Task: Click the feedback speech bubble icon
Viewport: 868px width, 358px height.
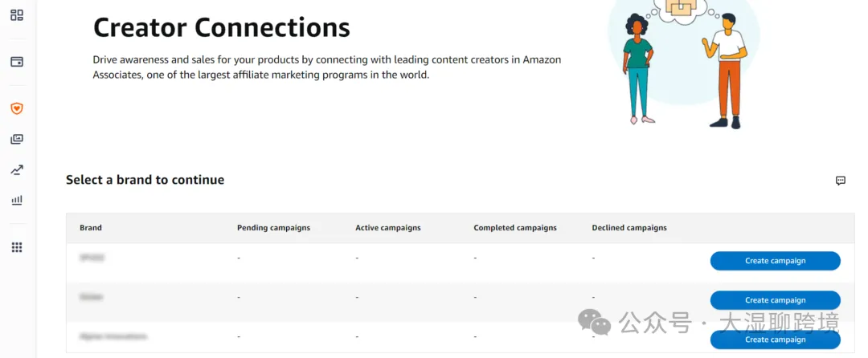Action: [840, 181]
